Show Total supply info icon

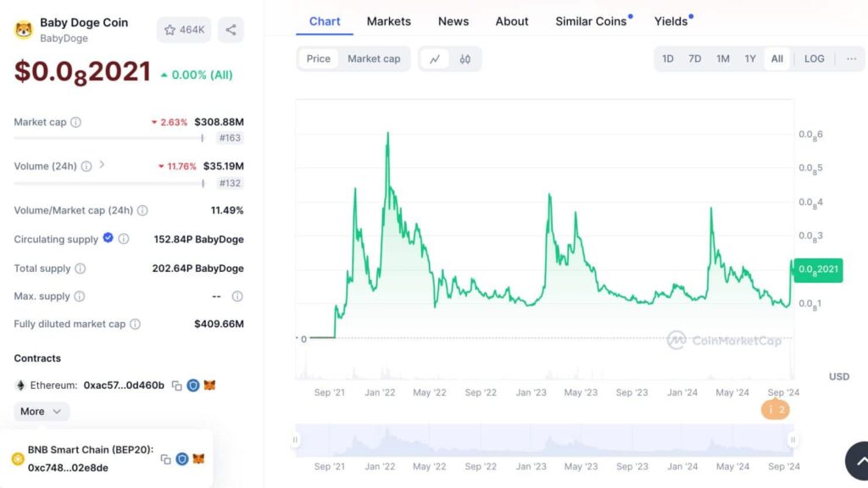(x=81, y=269)
